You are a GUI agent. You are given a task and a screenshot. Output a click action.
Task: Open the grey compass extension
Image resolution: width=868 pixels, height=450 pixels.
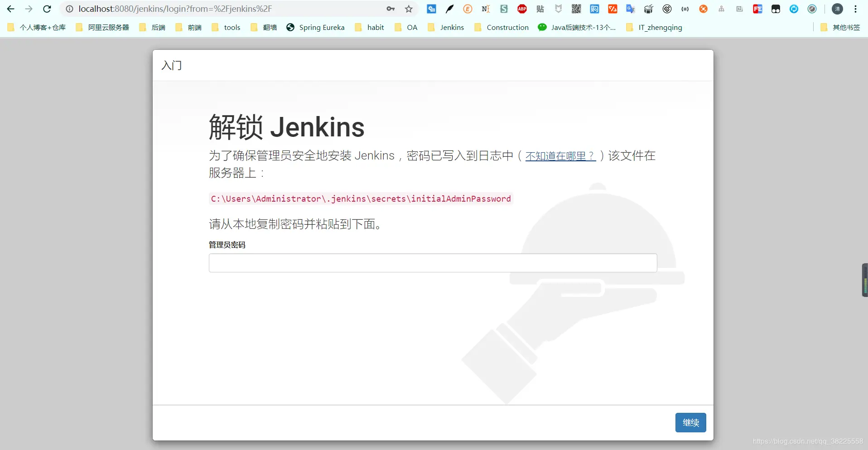812,9
